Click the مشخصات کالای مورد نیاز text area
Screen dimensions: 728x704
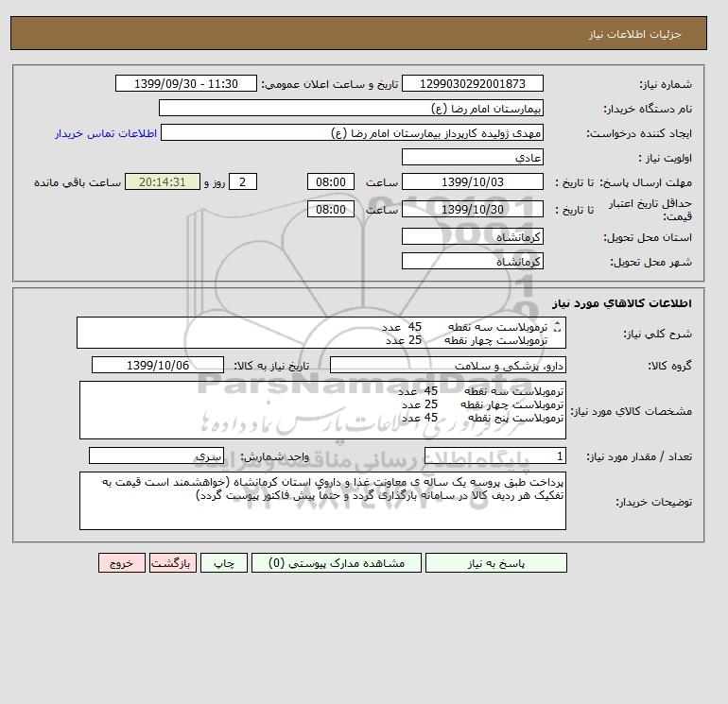(322, 410)
